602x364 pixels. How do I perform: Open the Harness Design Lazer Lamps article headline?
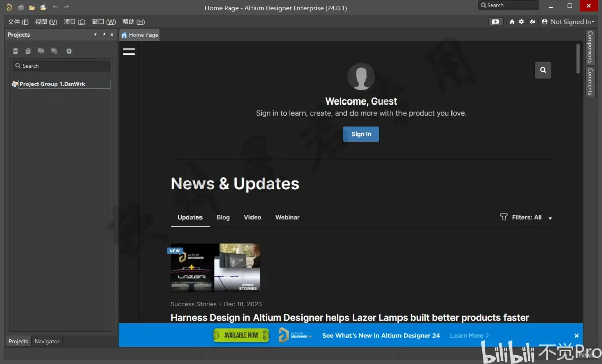tap(349, 317)
